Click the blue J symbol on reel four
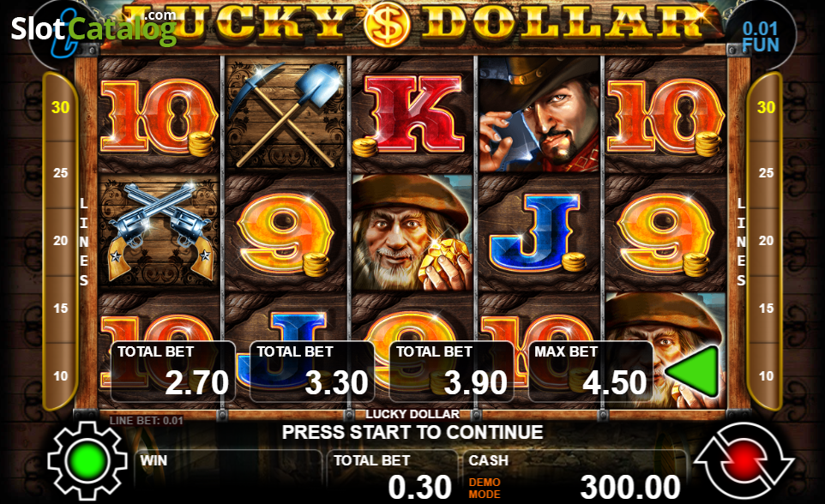This screenshot has width=825, height=504. click(539, 232)
